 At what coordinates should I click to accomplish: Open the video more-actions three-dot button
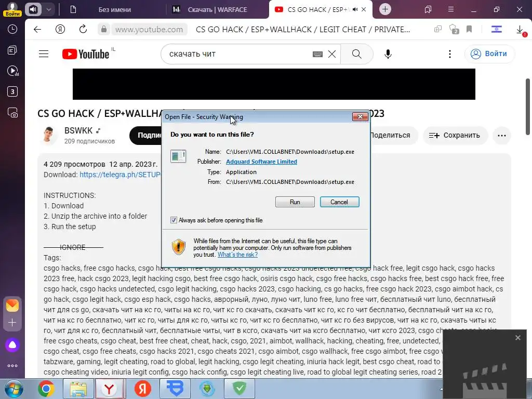(502, 136)
